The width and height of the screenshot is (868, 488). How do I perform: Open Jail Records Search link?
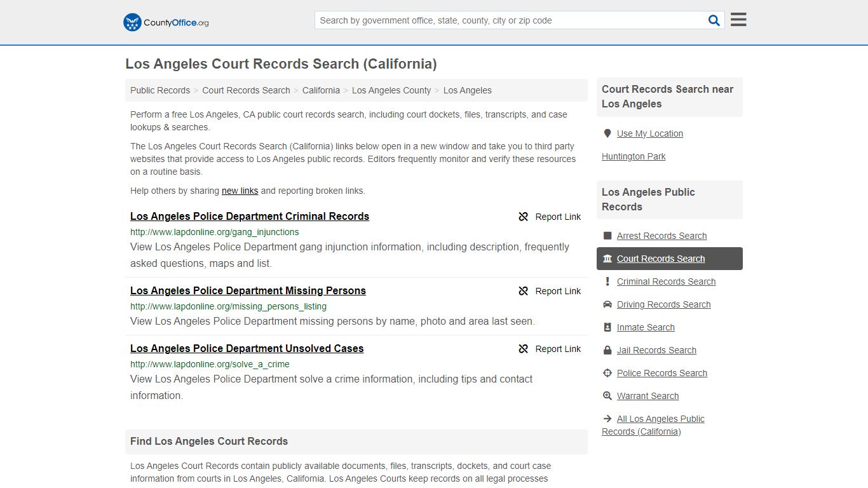(x=656, y=350)
